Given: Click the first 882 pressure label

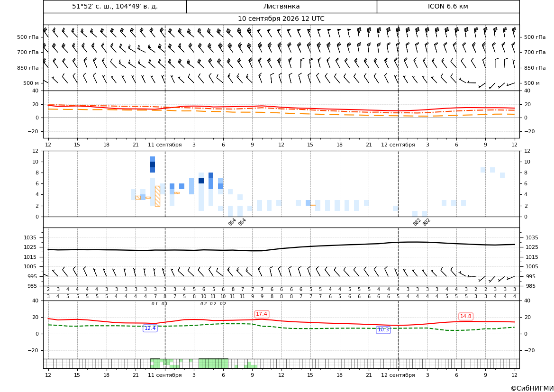Looking at the screenshot, I should (417, 222).
